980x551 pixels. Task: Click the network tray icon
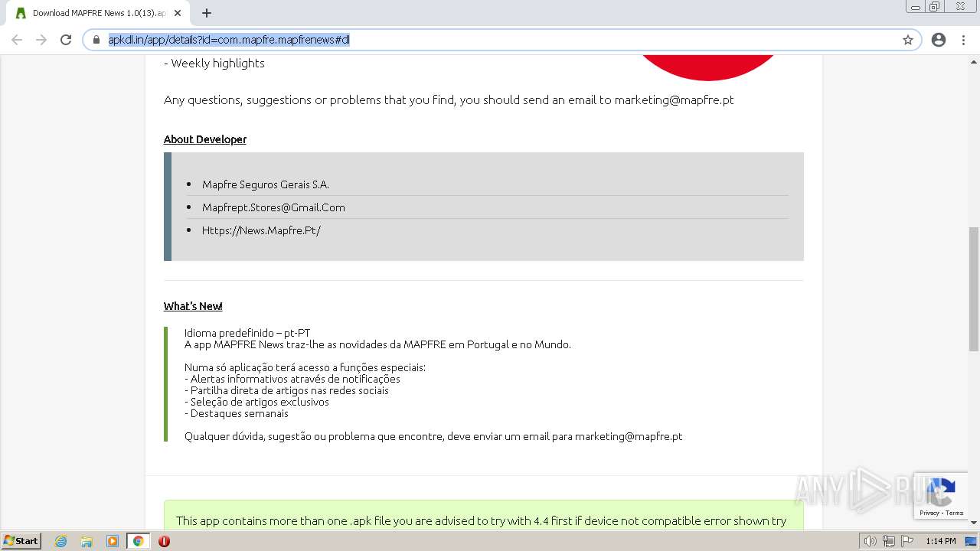pyautogui.click(x=889, y=541)
